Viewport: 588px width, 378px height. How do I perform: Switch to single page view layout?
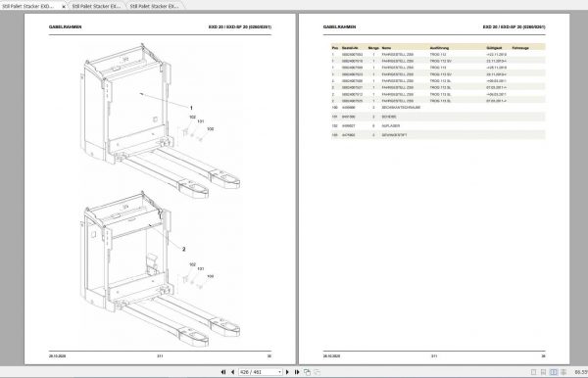[x=534, y=372]
